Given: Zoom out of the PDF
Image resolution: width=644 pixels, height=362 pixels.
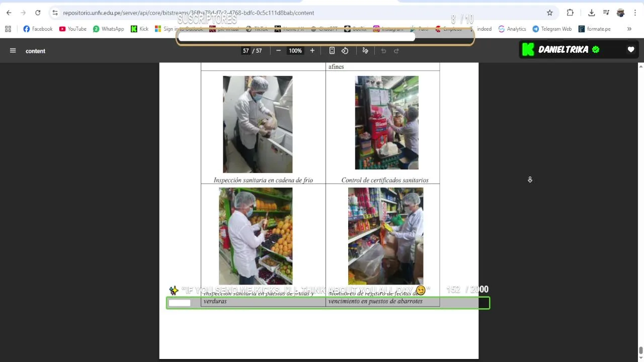Looking at the screenshot, I should coord(278,50).
